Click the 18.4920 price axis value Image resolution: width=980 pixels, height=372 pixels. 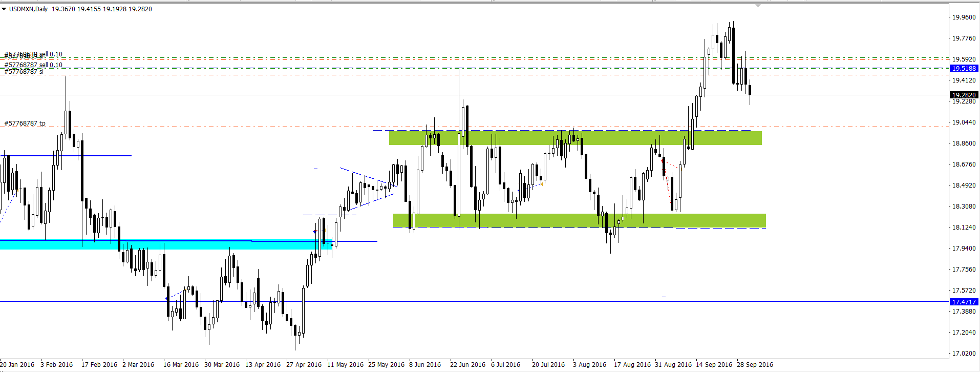tap(964, 185)
